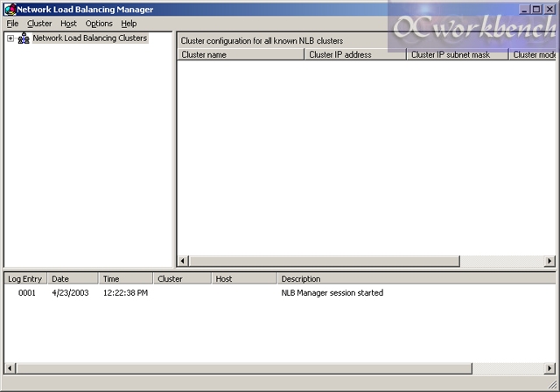This screenshot has width=560, height=392.
Task: Click the app icon in the title bar
Action: coord(10,10)
